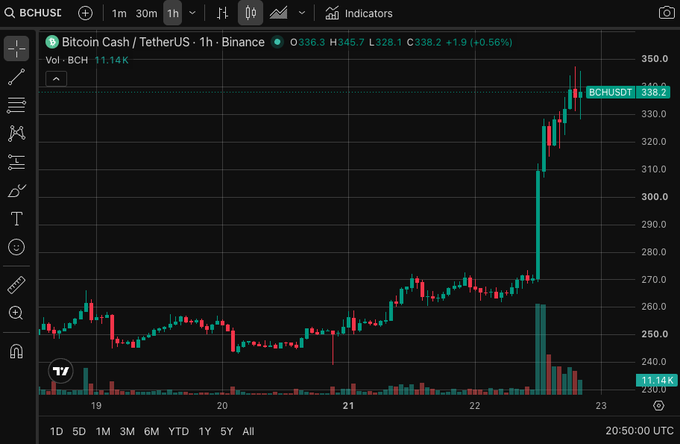Click the 11.14K volume axis tag
The height and width of the screenshot is (444, 680).
pos(657,380)
